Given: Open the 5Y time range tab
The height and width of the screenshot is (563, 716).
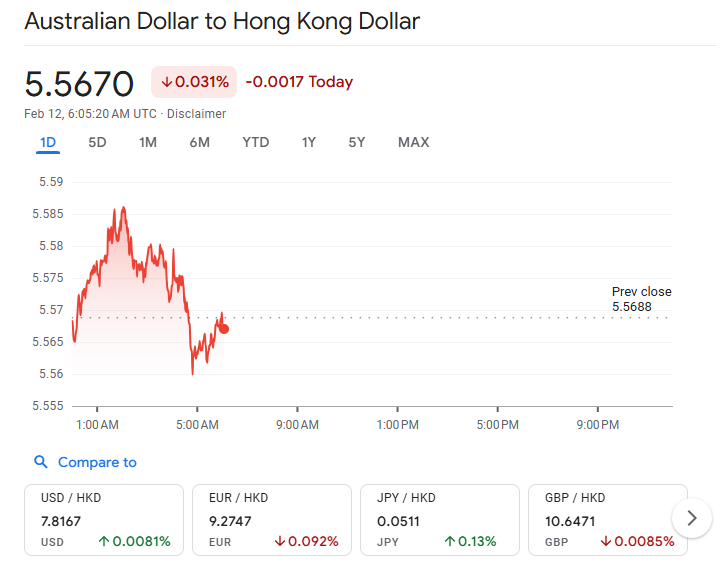Looking at the screenshot, I should pyautogui.click(x=357, y=142).
